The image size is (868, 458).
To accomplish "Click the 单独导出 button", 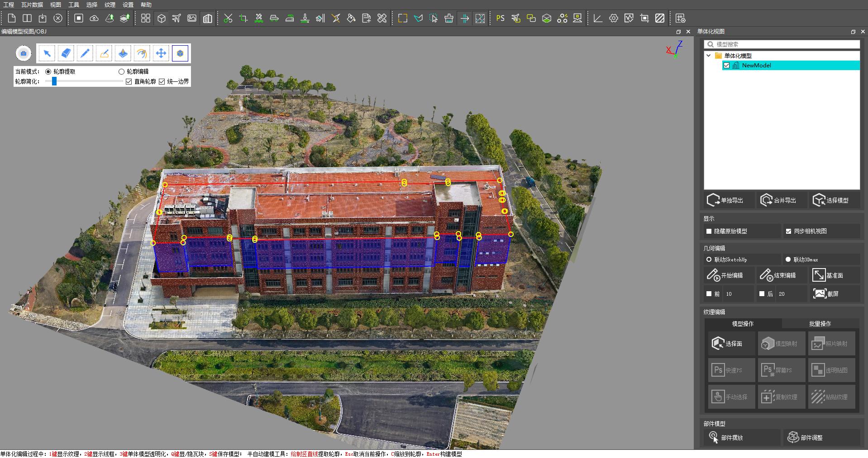I will click(730, 200).
